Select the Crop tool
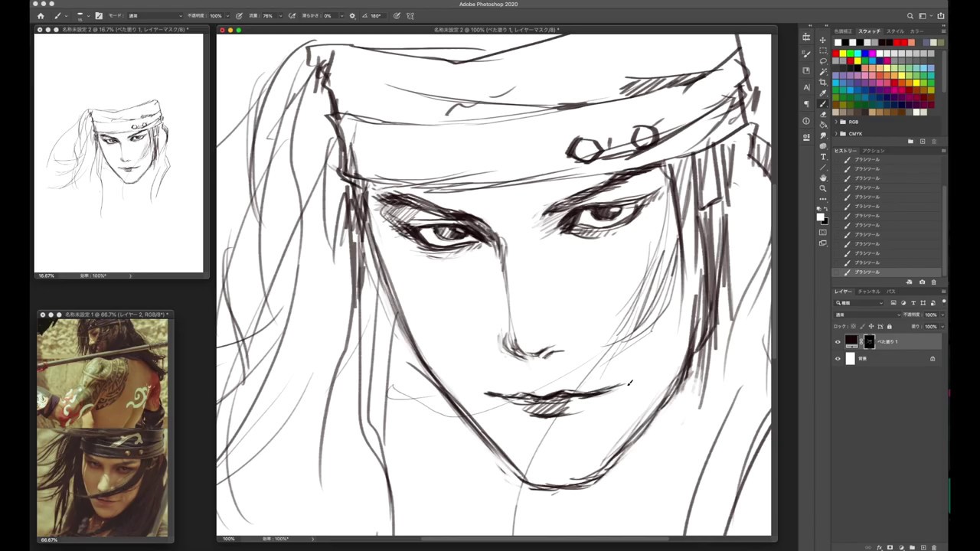 823,82
